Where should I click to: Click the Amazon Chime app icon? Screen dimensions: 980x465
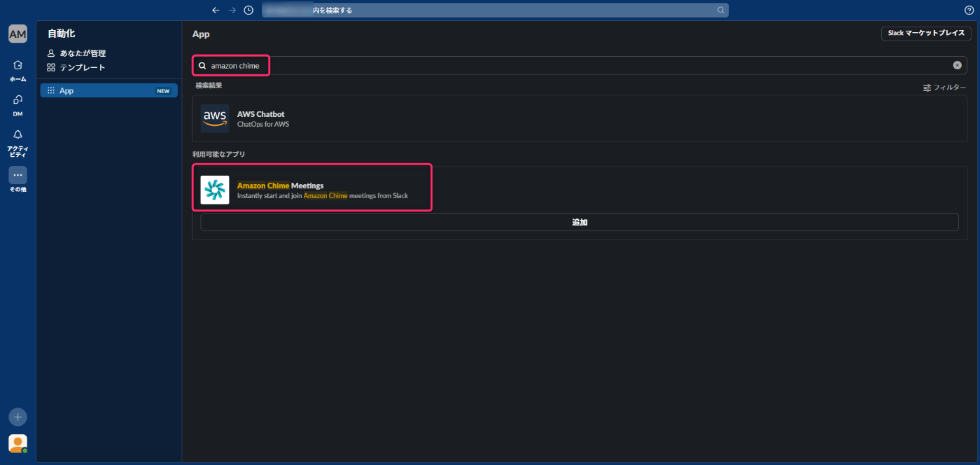(x=215, y=190)
